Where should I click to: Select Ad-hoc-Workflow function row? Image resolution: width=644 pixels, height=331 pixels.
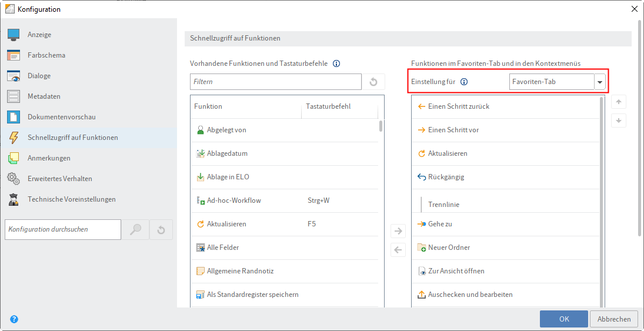(x=284, y=201)
